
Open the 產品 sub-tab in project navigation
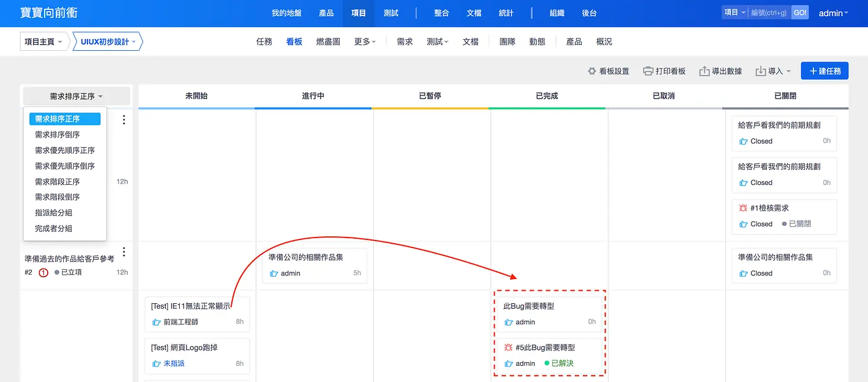coord(574,42)
